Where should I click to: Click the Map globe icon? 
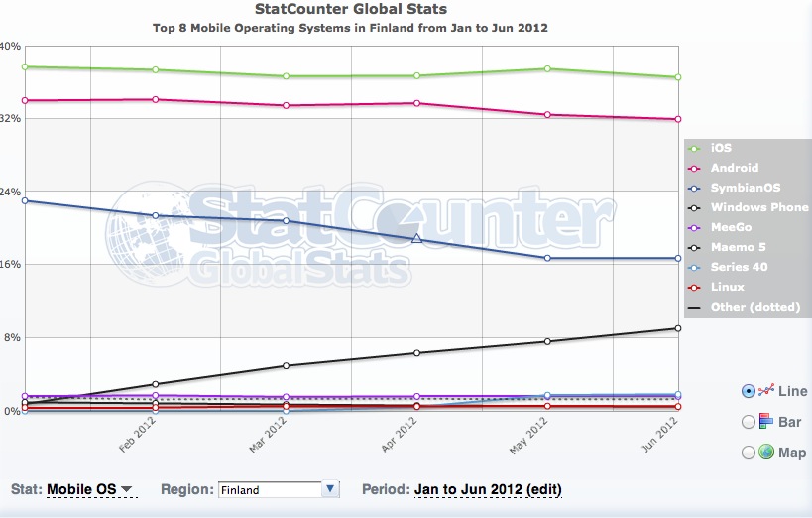coord(766,453)
